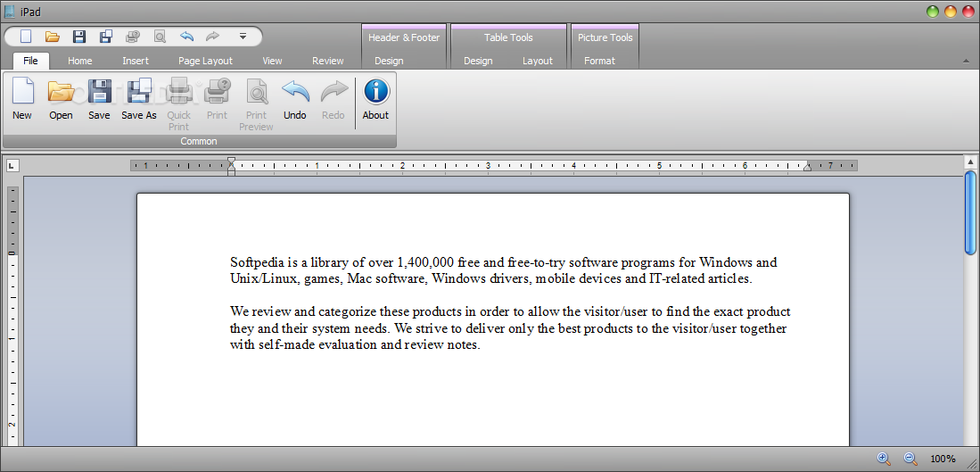
Task: Click the Save floppy icon in quick access toolbar
Action: (79, 37)
